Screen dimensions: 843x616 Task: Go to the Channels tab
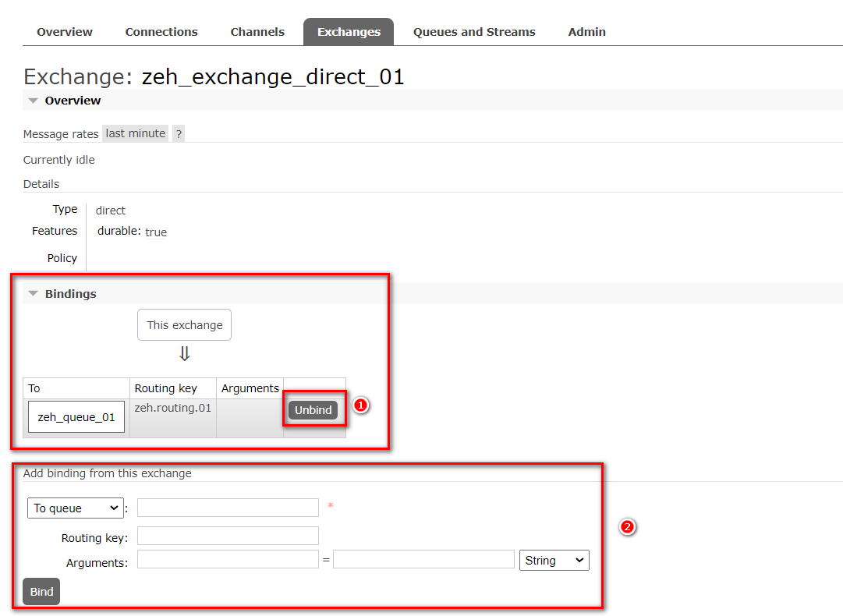click(257, 32)
